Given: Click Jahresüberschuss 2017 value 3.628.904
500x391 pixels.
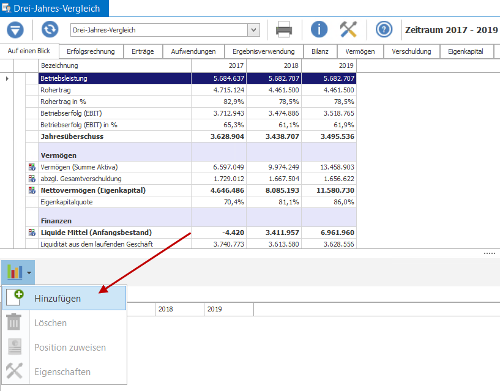Looking at the screenshot, I should [x=227, y=136].
